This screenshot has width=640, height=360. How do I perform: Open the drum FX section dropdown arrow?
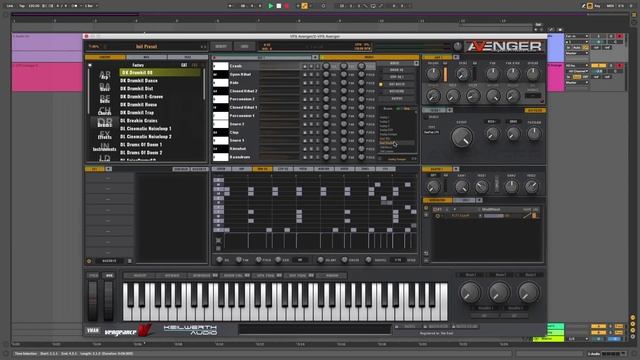pyautogui.click(x=416, y=63)
